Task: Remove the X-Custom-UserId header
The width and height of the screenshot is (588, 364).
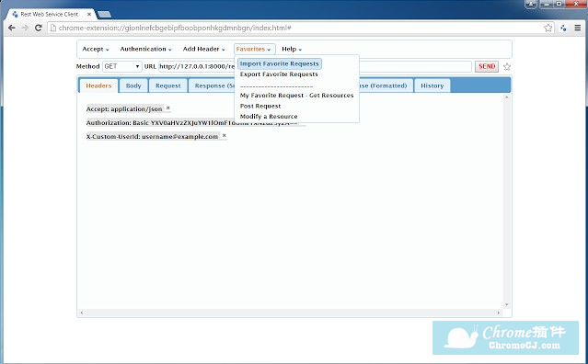Action: (225, 135)
